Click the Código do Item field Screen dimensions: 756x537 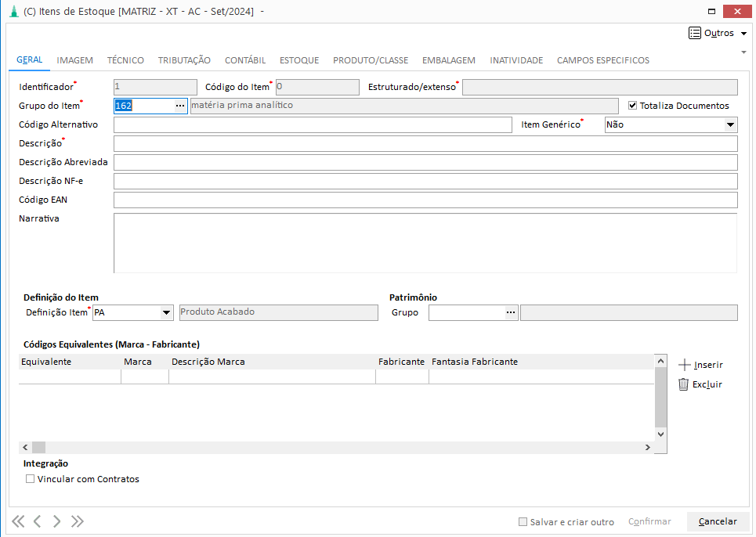(x=317, y=87)
